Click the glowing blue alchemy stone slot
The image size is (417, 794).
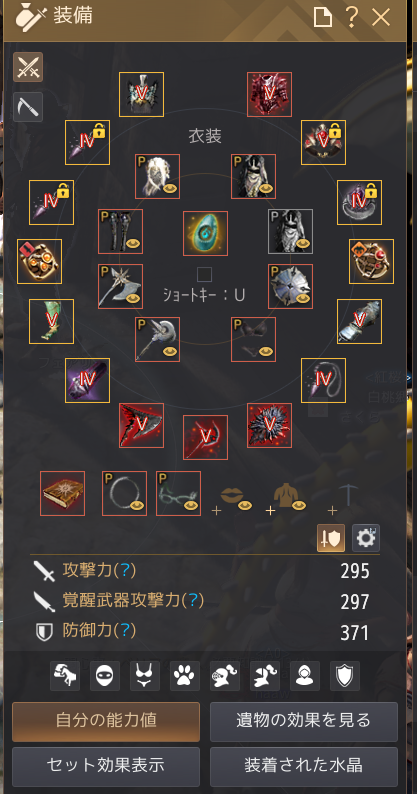click(205, 233)
